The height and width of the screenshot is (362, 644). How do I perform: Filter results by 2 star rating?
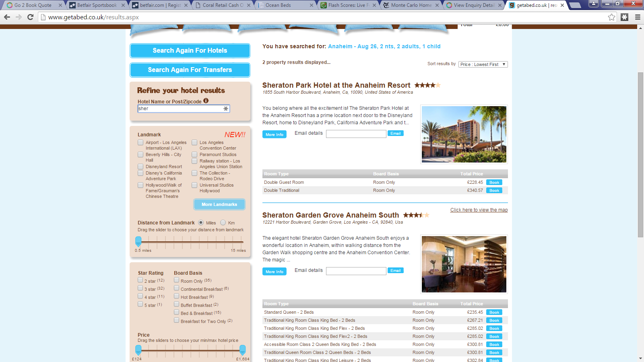(x=140, y=280)
